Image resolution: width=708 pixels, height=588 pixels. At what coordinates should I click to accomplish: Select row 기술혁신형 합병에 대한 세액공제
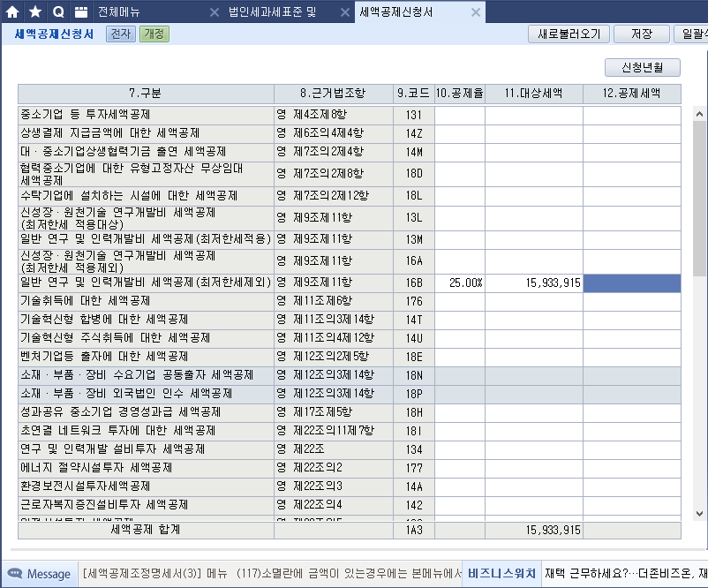(349, 320)
